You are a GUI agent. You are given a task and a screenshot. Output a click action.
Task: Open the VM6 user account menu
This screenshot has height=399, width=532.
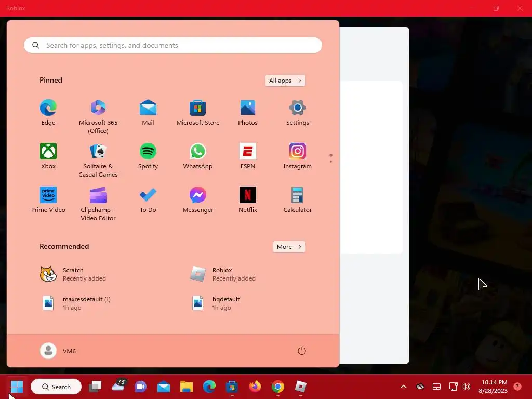coord(58,351)
